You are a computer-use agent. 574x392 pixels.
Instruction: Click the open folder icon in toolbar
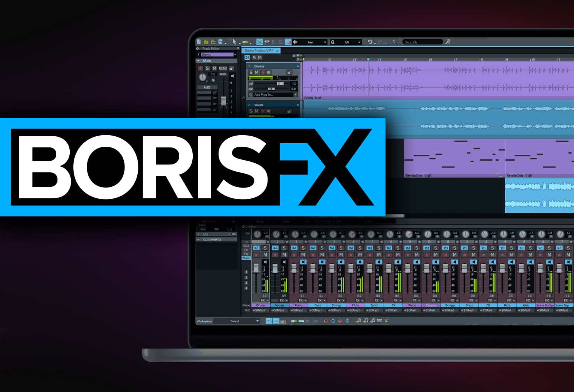(x=206, y=42)
